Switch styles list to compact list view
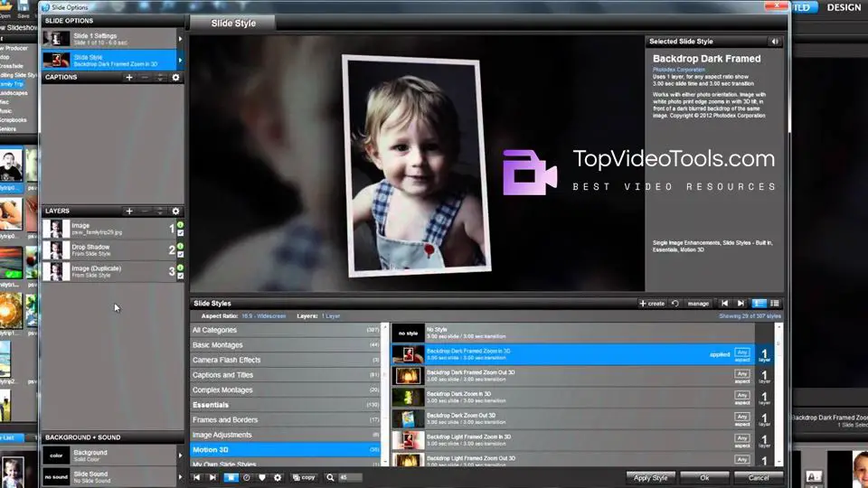 (x=775, y=304)
